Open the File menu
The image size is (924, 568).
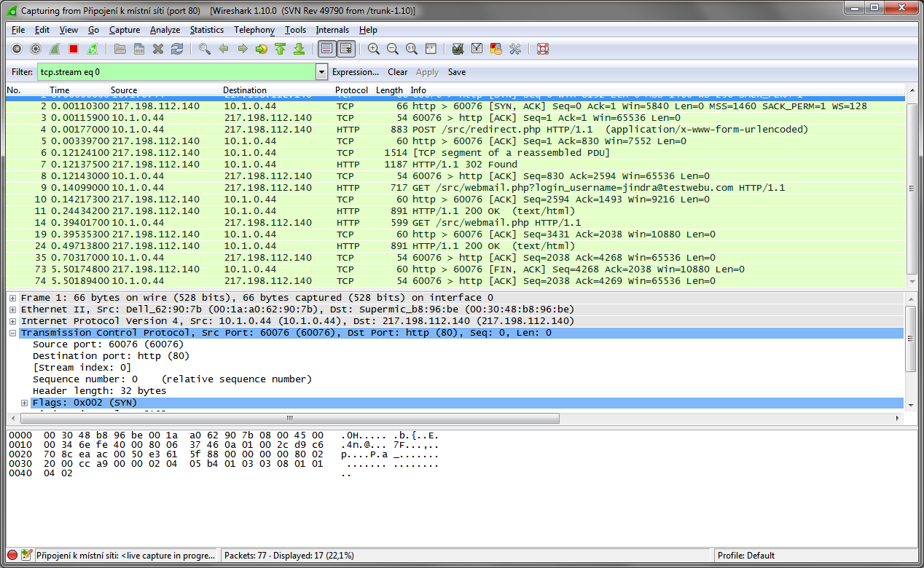click(x=18, y=30)
